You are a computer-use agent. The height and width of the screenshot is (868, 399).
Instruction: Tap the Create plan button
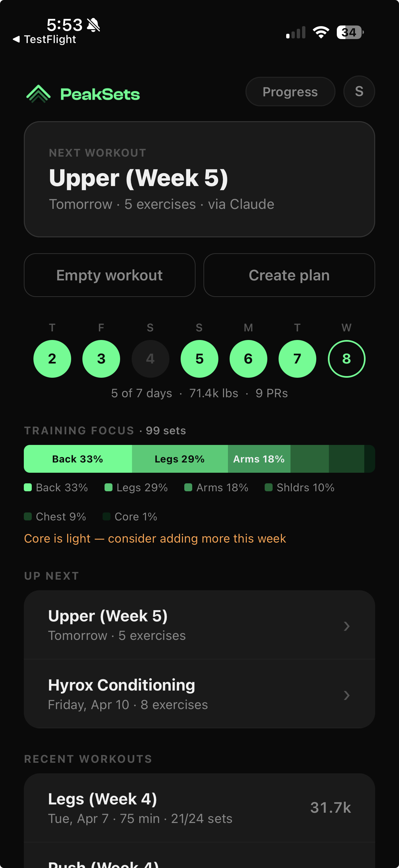(289, 275)
